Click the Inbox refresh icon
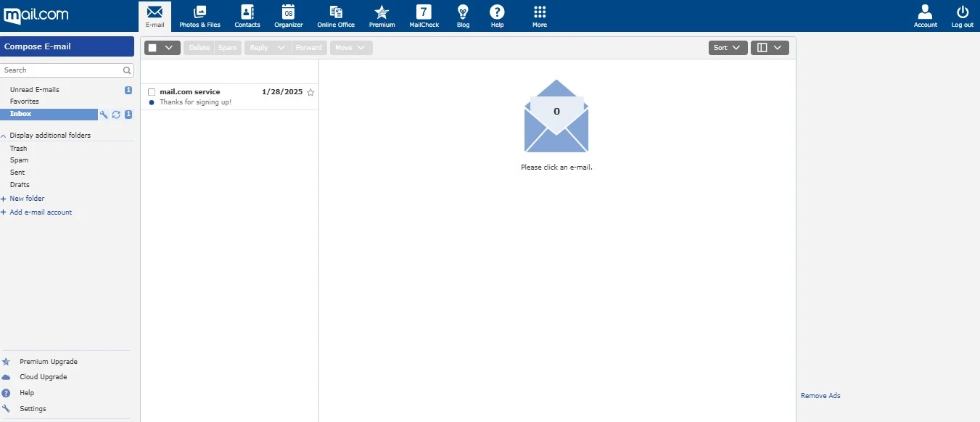The image size is (980, 422). click(116, 115)
